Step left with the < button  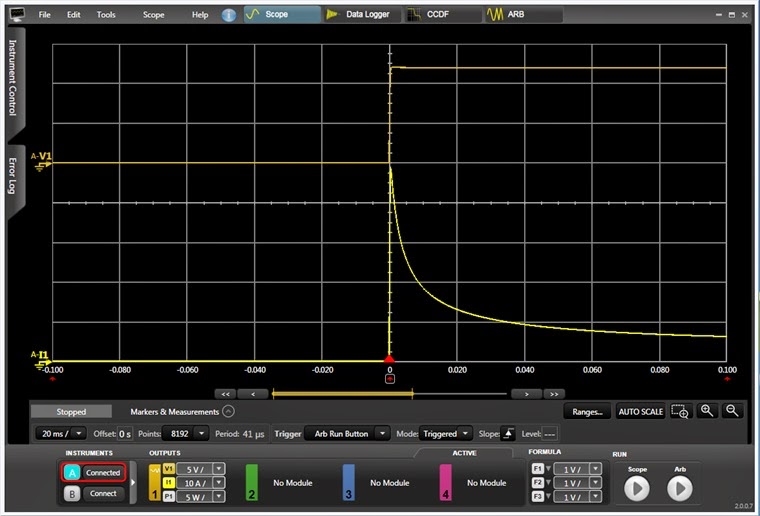pos(253,394)
